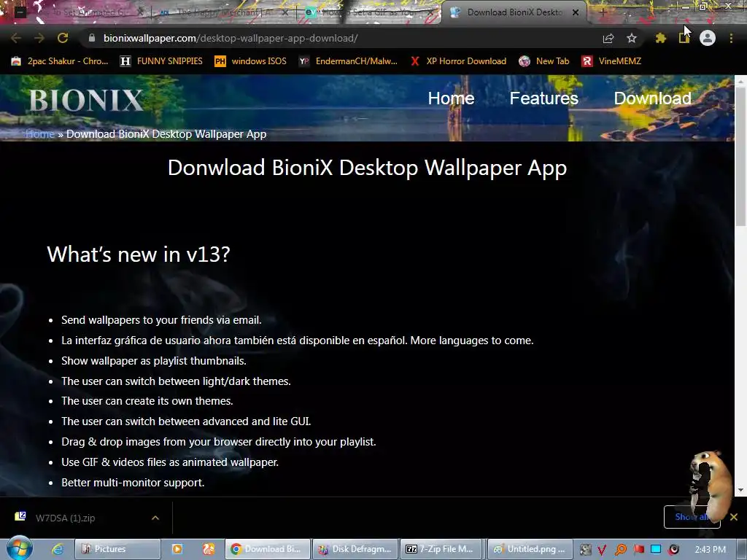Click the 2:43 PM system clock
This screenshot has height=560, width=747.
click(x=710, y=550)
